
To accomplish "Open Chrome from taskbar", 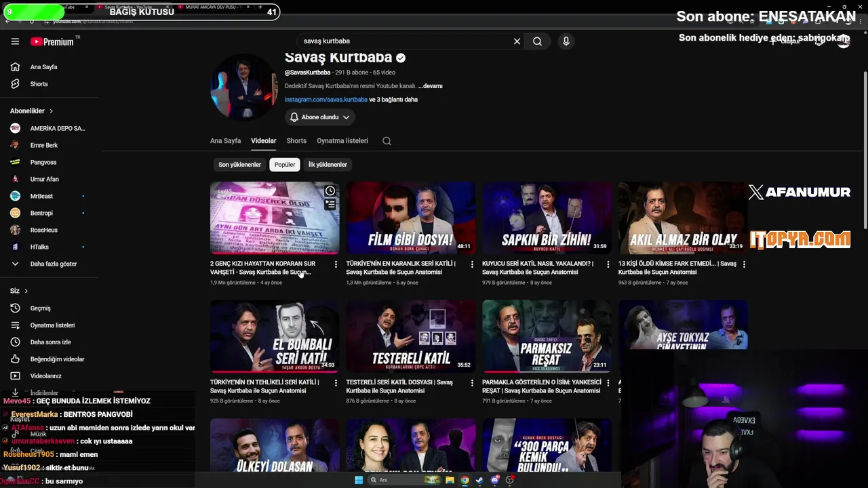I will point(465,480).
